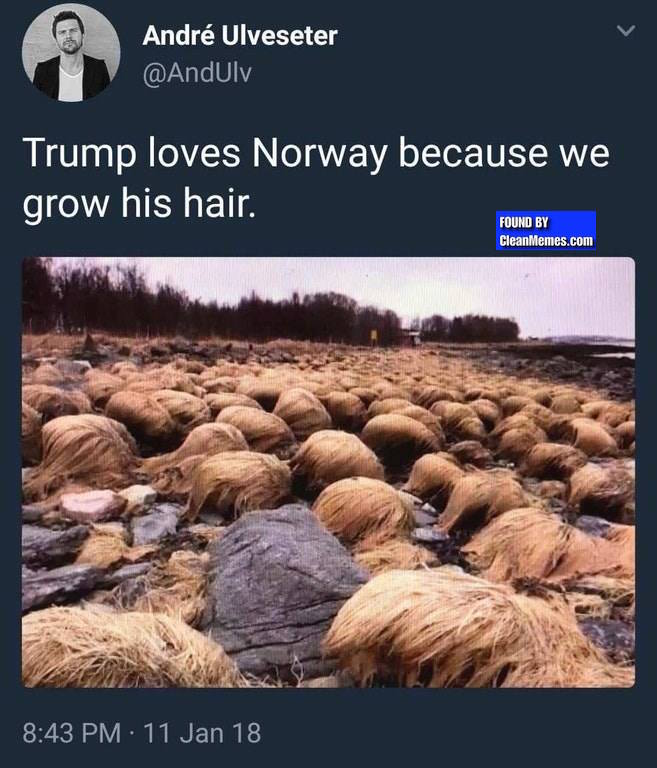Select the word Norway in tweet text
This screenshot has width=657, height=768.
tap(318, 153)
